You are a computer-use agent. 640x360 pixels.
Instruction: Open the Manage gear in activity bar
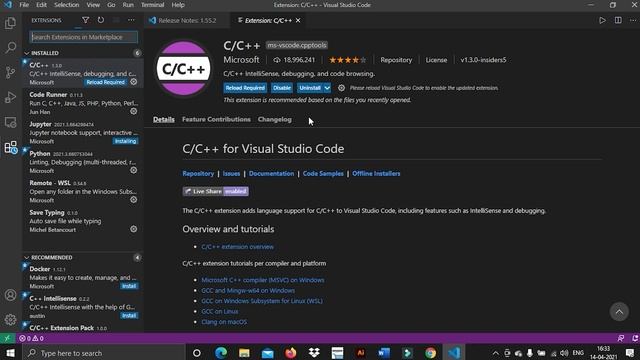(11, 319)
